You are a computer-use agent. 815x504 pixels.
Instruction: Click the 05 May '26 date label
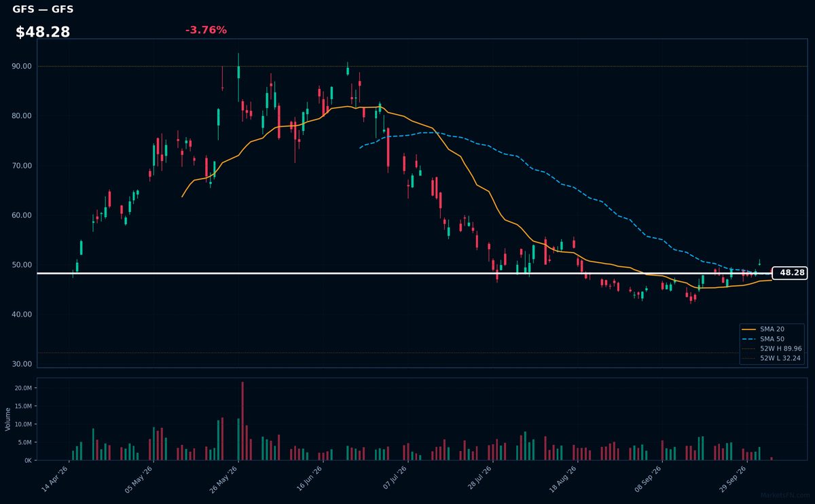pos(140,478)
